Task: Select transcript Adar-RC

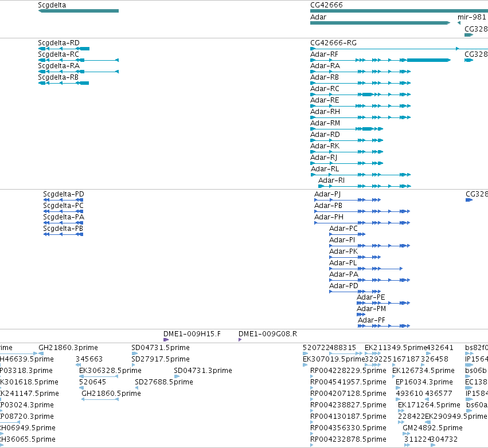Action: (360, 95)
